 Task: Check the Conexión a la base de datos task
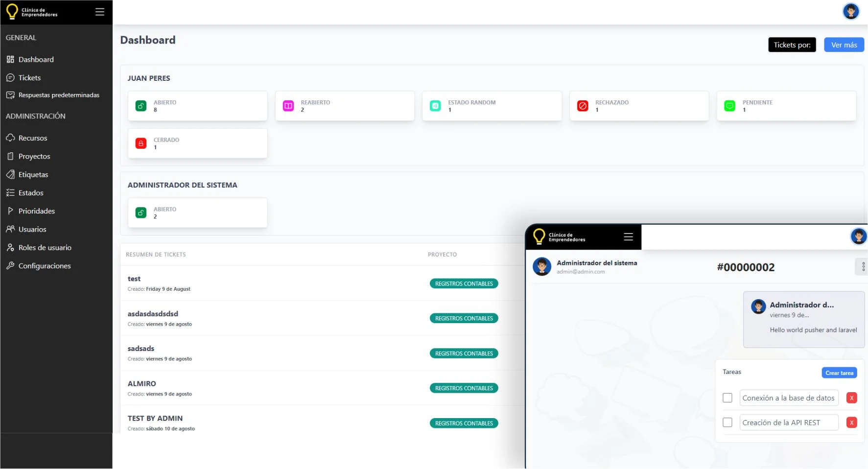(x=727, y=398)
